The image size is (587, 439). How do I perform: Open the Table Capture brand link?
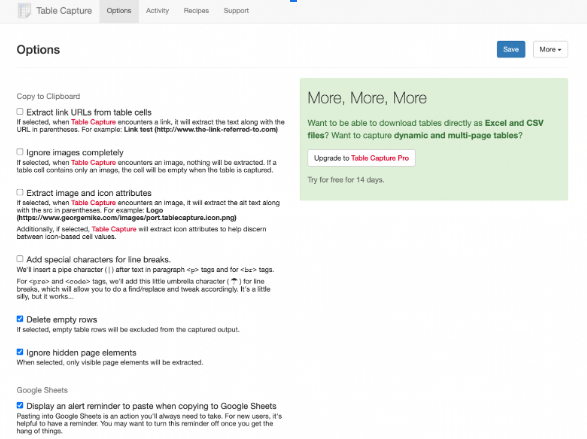pyautogui.click(x=64, y=11)
